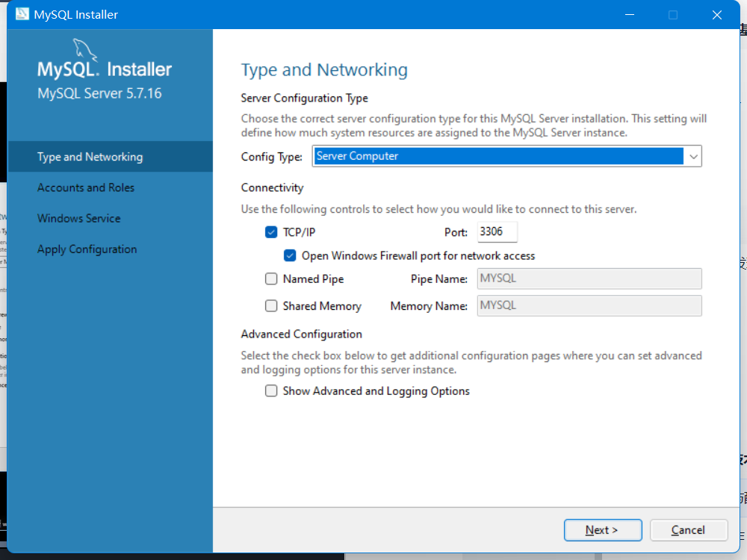Click the Config Type label
The height and width of the screenshot is (560, 747).
pyautogui.click(x=272, y=157)
